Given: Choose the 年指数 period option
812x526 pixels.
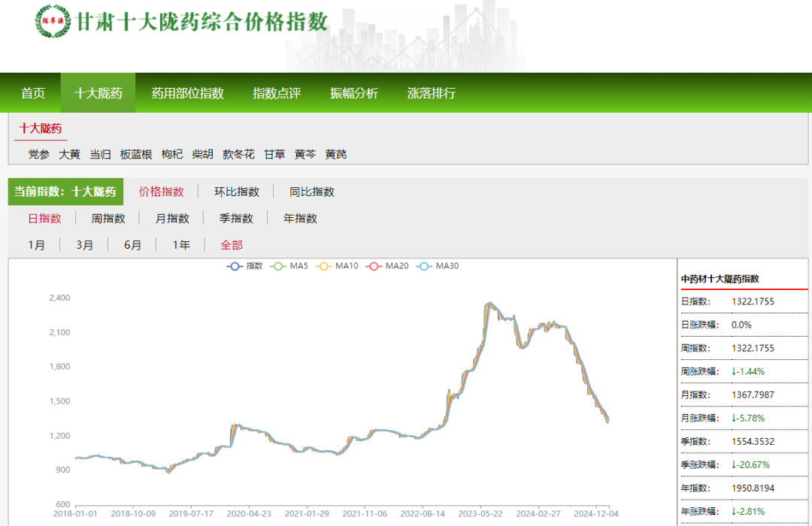Looking at the screenshot, I should 300,218.
